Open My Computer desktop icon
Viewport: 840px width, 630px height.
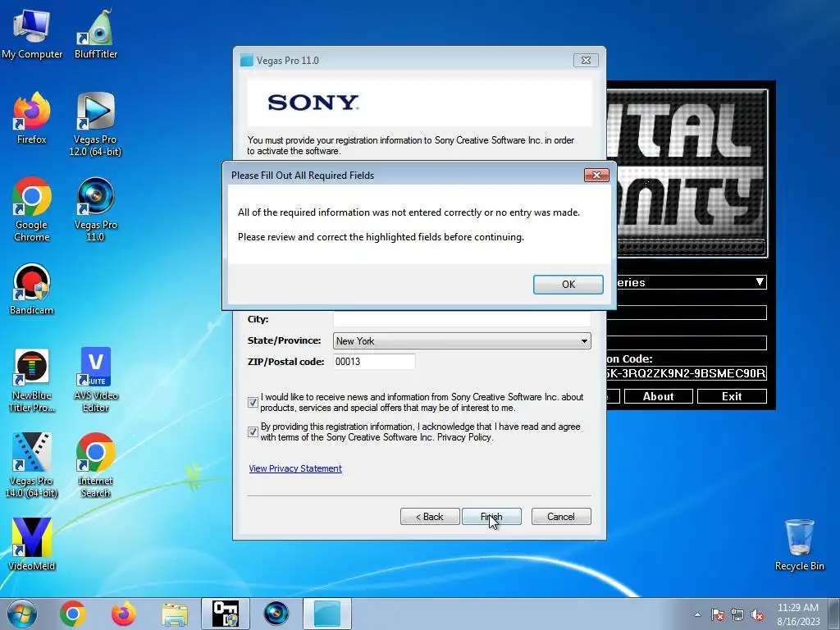[x=32, y=33]
